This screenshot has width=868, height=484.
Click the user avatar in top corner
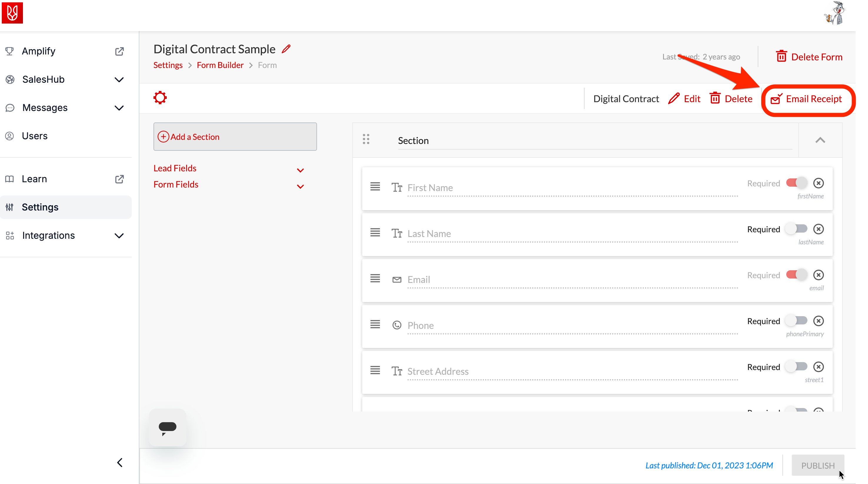pyautogui.click(x=835, y=14)
